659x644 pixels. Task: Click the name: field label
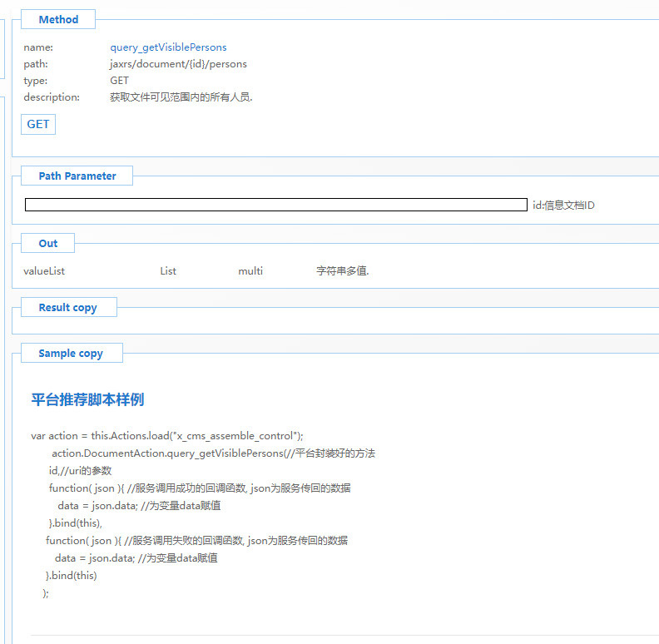point(38,47)
